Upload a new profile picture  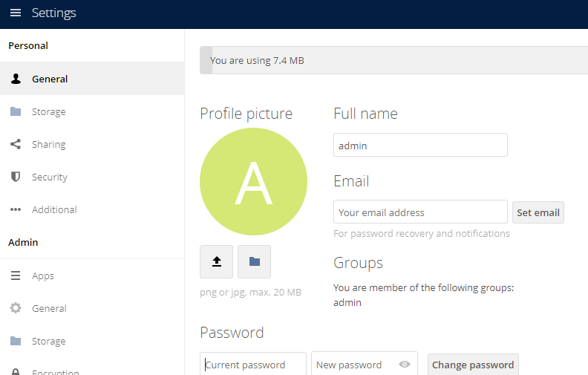[216, 261]
